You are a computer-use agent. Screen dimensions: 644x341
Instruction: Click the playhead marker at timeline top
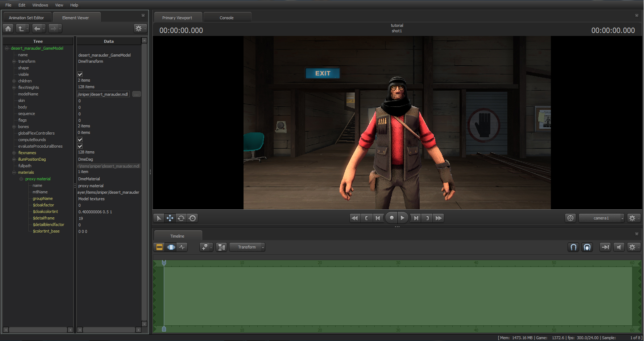[x=164, y=262]
